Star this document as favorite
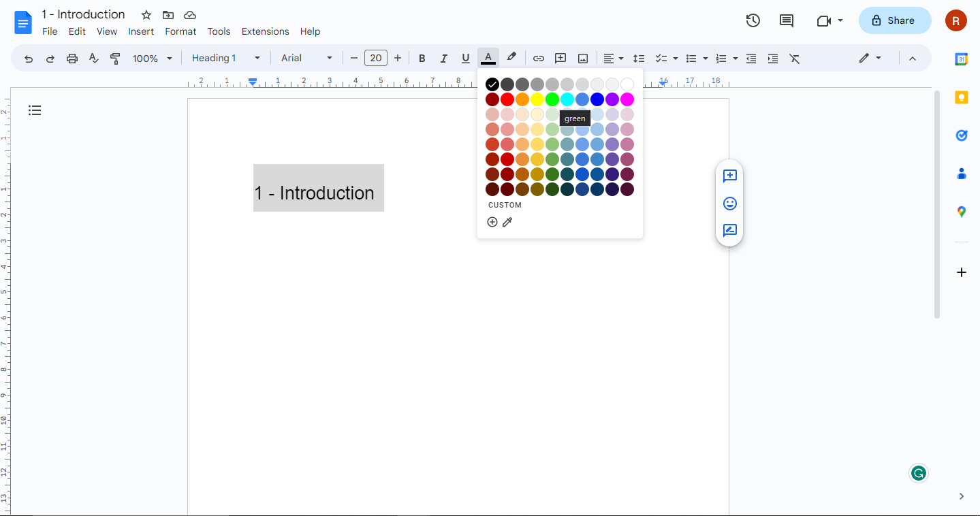The height and width of the screenshot is (516, 980). [146, 15]
